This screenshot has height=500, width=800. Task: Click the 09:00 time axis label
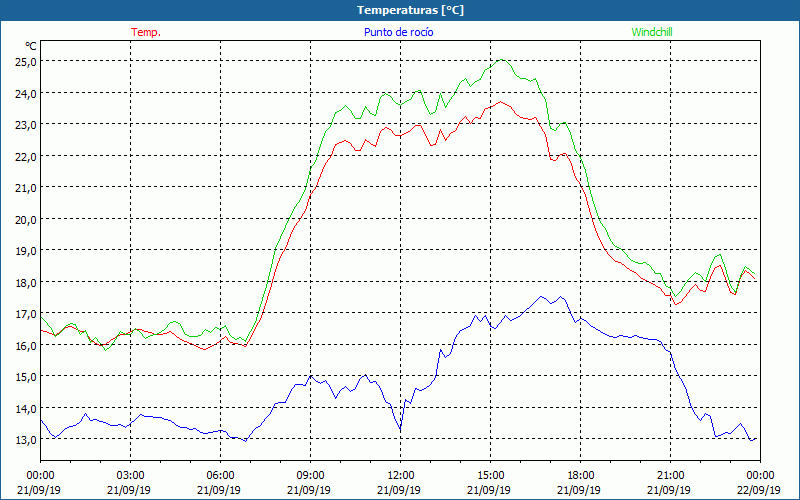click(310, 476)
